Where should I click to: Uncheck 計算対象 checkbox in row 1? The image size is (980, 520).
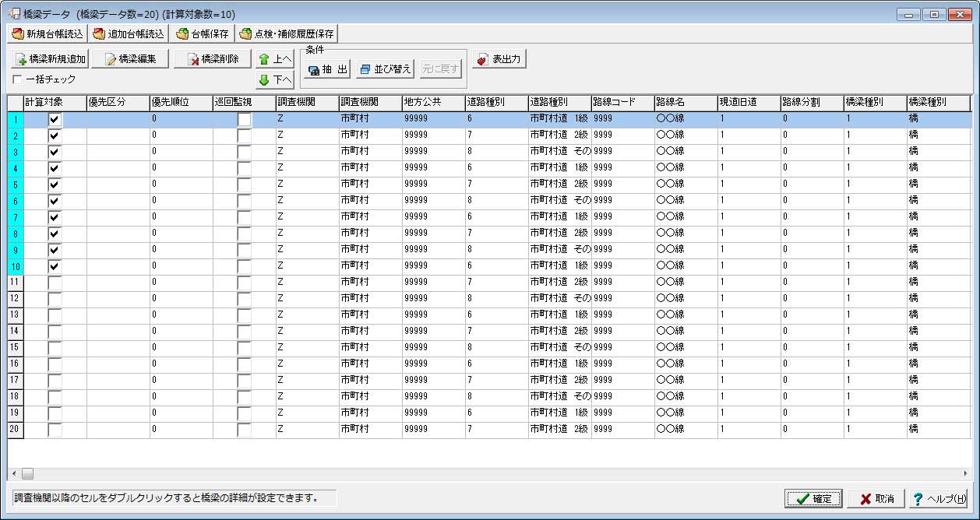click(55, 119)
